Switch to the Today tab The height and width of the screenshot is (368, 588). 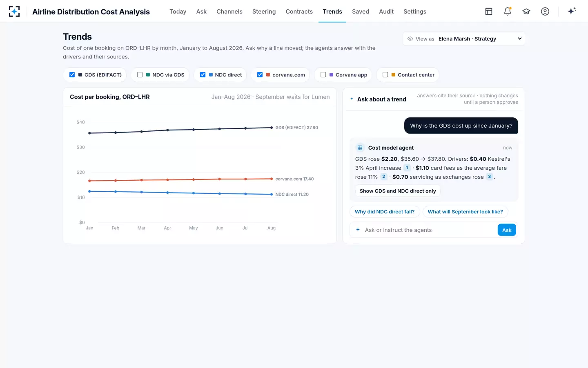point(178,11)
